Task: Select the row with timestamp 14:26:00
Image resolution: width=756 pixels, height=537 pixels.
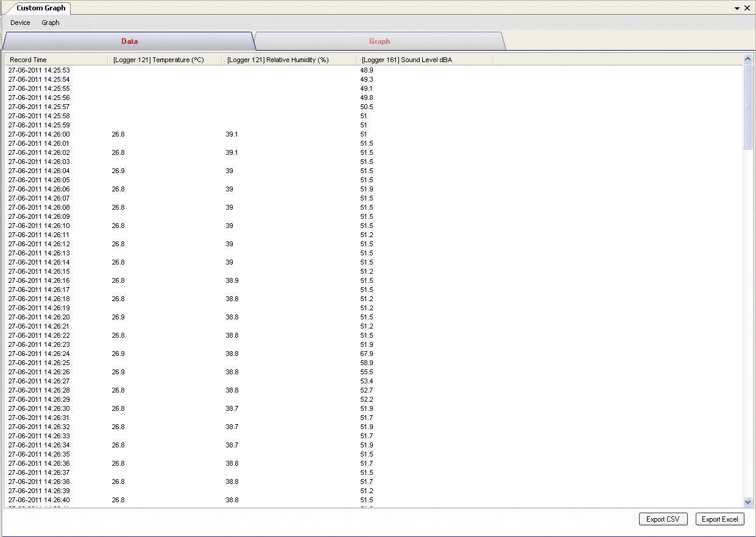Action: tap(39, 134)
